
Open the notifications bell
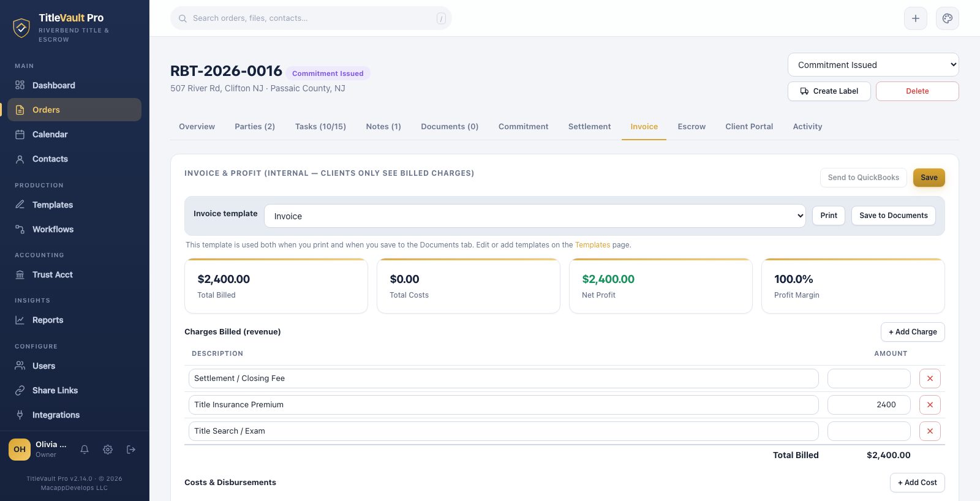tap(85, 450)
